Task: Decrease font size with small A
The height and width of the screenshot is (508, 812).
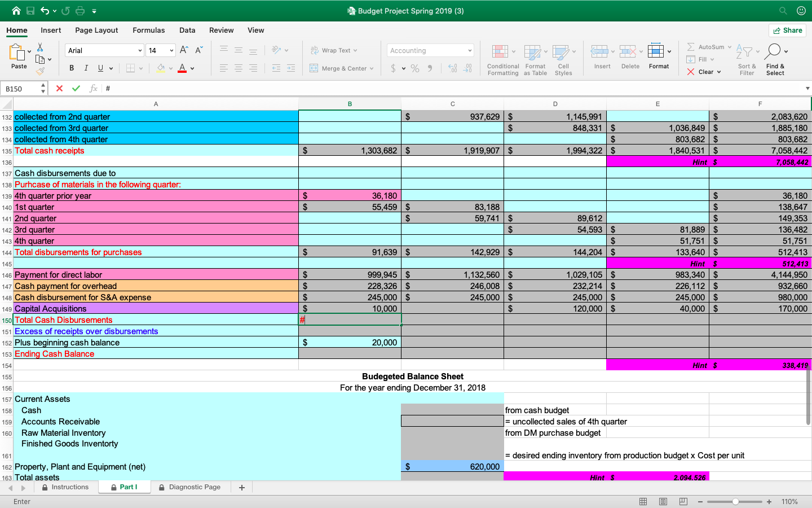Action: pyautogui.click(x=198, y=50)
